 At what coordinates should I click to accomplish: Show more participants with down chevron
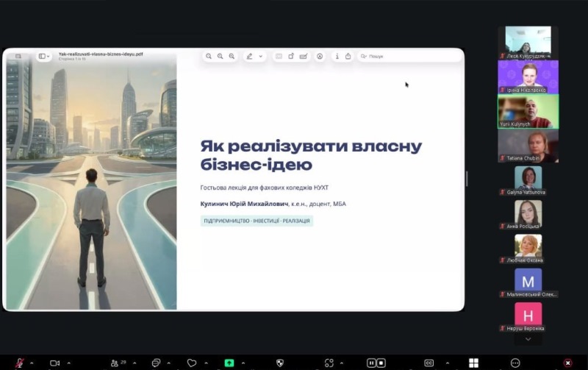tap(528, 339)
